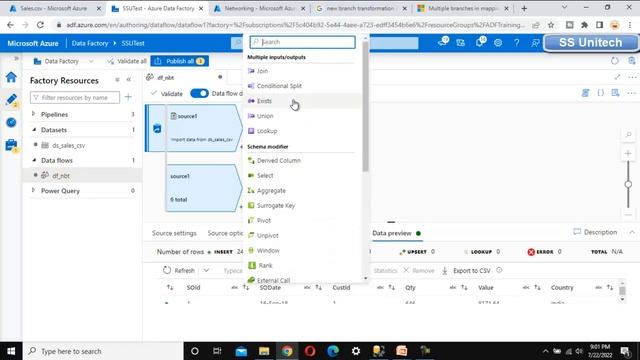The image size is (640, 360).
Task: Add a Window transformation
Action: (268, 250)
